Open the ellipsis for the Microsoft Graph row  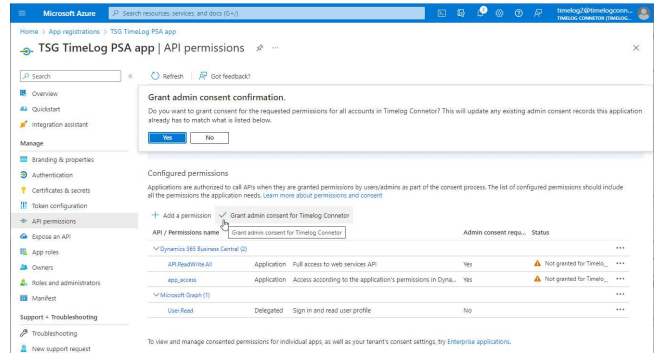(620, 294)
